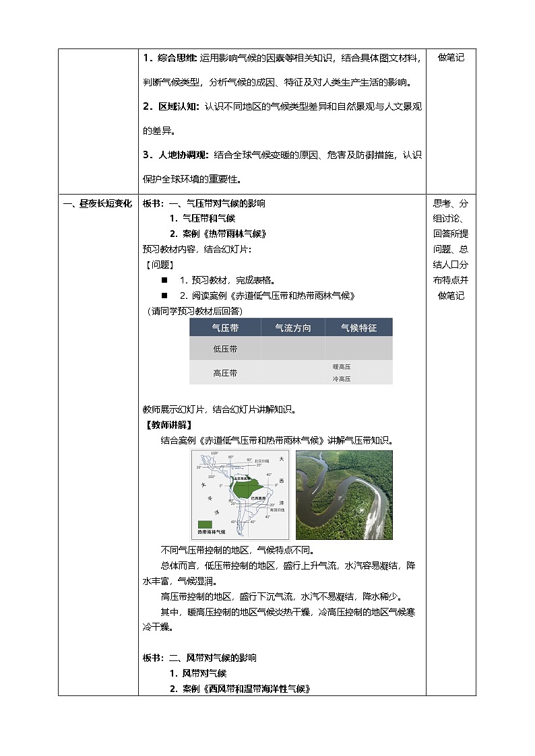Click the label '【问题】'
535x756 pixels.
(160, 265)
